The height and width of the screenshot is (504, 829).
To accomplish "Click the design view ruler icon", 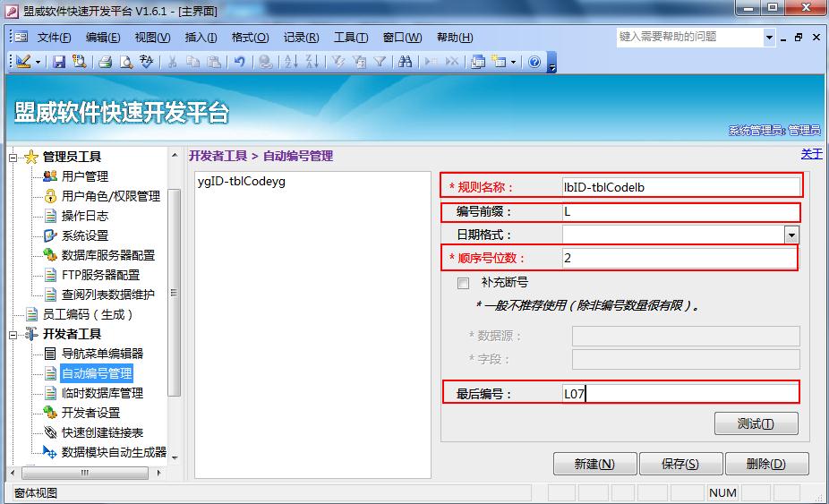I will (22, 62).
